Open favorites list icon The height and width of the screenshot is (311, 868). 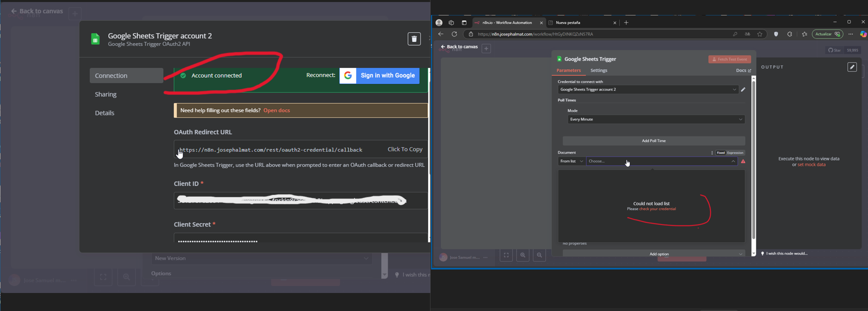(805, 34)
